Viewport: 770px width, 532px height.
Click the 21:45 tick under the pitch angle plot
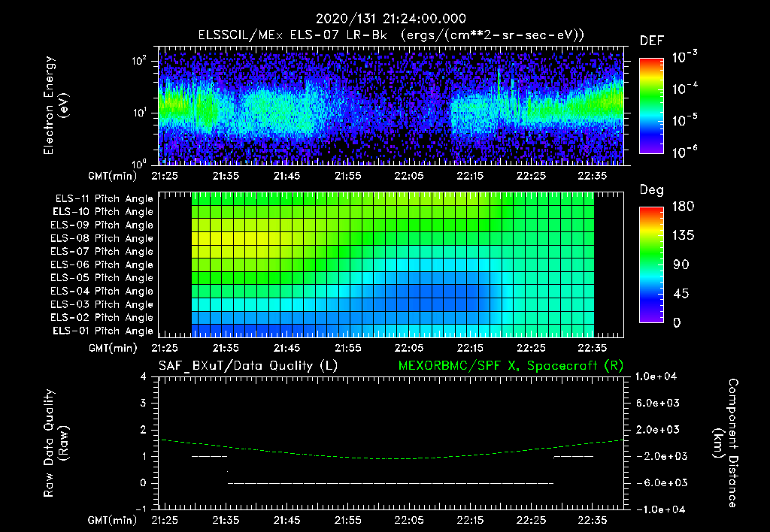click(x=286, y=348)
